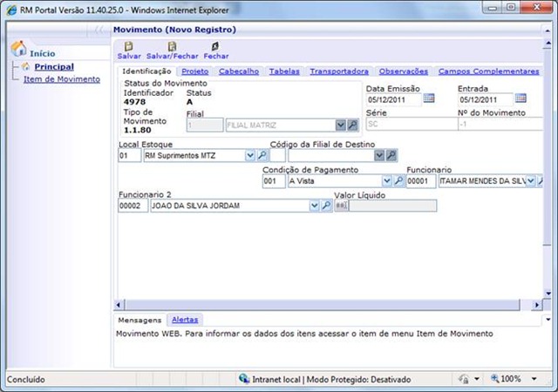Screen dimensions: 558x392
Task: Click Internet Explorer logo in title bar
Action: tap(11, 10)
